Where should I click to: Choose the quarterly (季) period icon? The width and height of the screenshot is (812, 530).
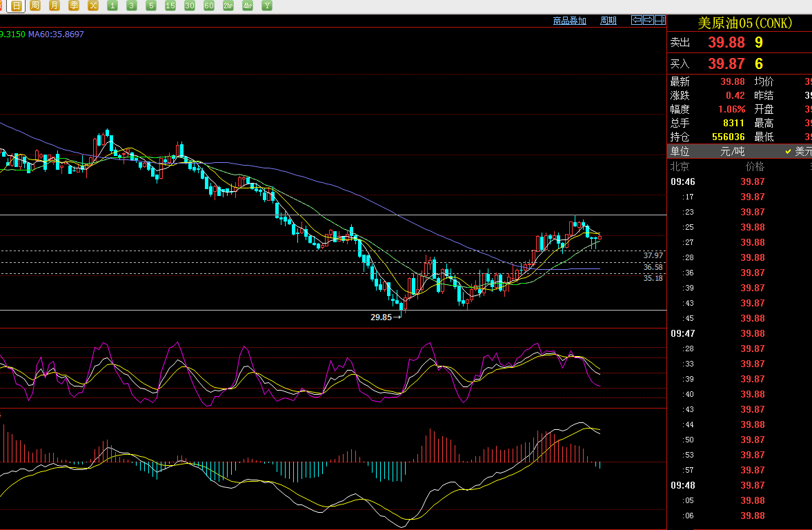(x=74, y=6)
